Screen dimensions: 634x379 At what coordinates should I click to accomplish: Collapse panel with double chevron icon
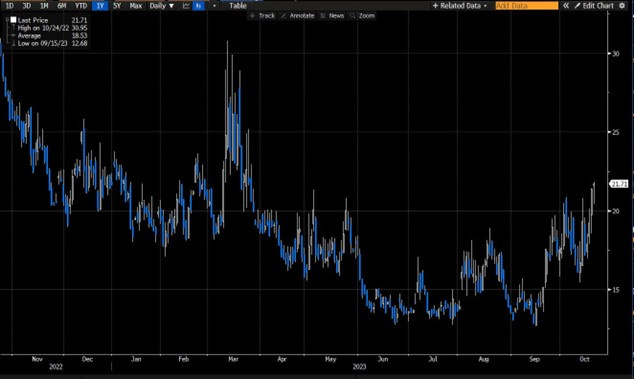coord(566,6)
